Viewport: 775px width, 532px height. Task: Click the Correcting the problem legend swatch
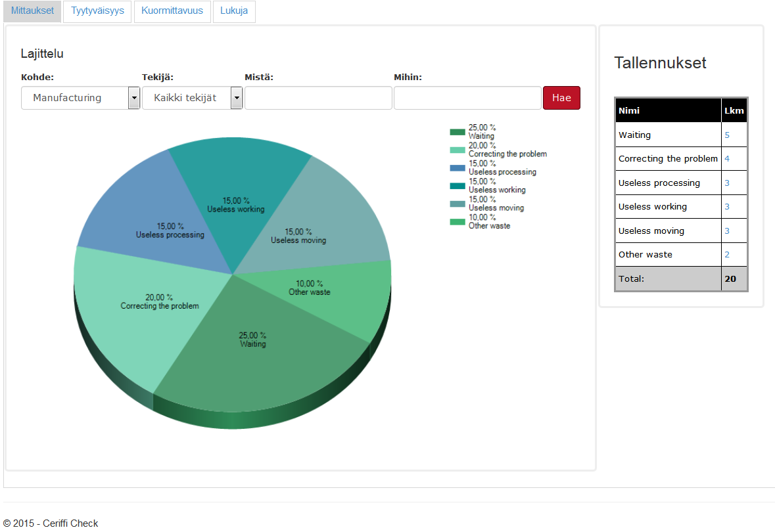pyautogui.click(x=458, y=150)
